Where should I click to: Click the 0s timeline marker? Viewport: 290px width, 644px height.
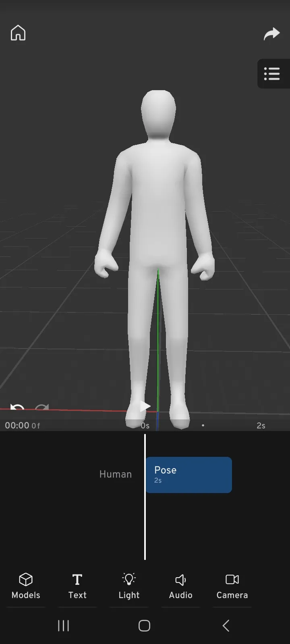point(145,425)
